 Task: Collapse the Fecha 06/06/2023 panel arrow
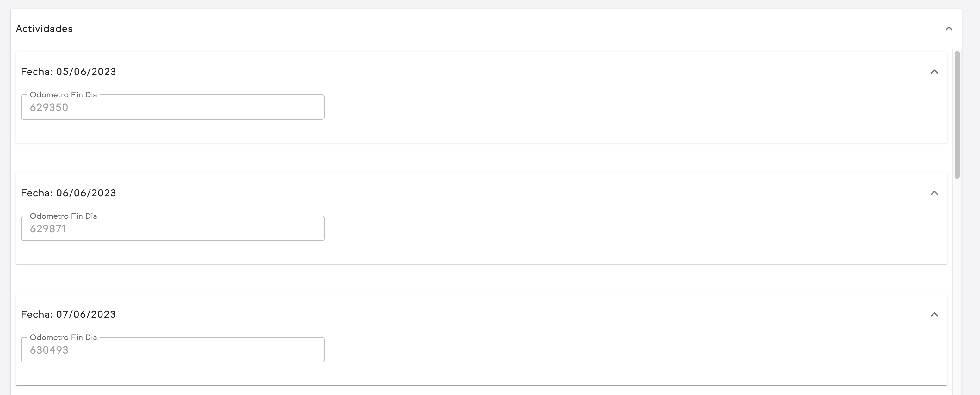coord(934,193)
